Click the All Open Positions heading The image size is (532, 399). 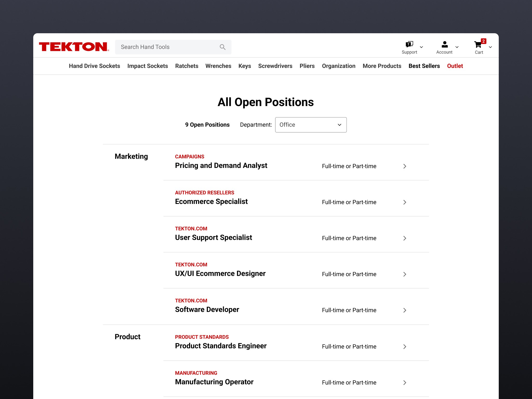click(266, 102)
